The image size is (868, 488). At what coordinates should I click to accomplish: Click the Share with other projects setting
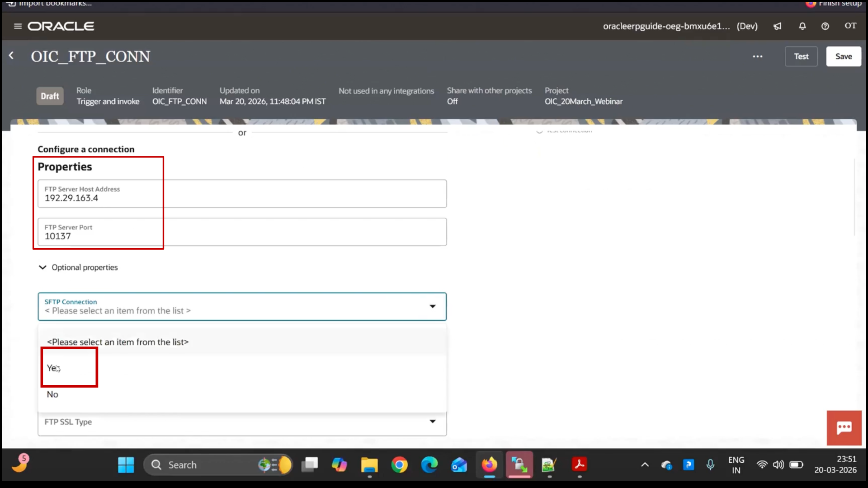[x=489, y=96]
